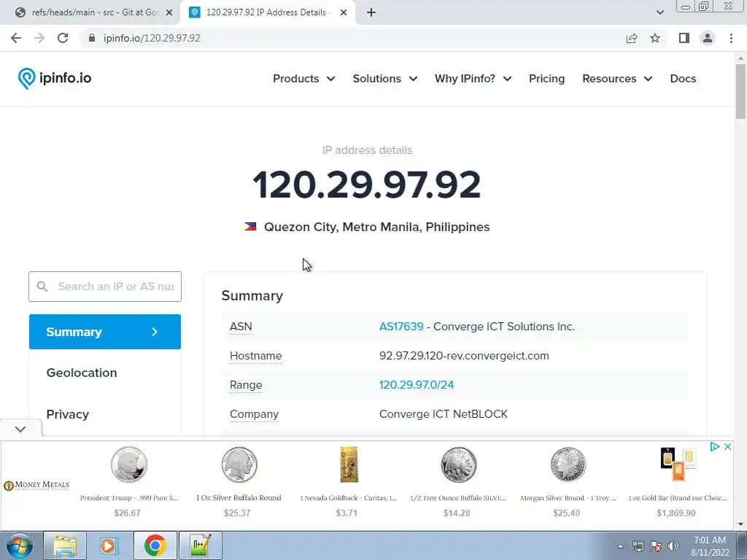
Task: Click the Action Center flag icon
Action: (656, 546)
